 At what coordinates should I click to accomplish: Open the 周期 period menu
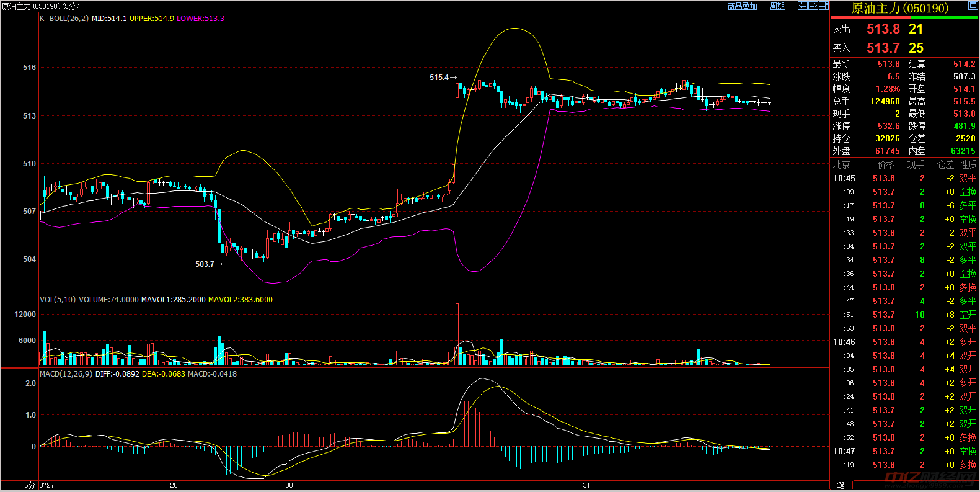point(777,6)
